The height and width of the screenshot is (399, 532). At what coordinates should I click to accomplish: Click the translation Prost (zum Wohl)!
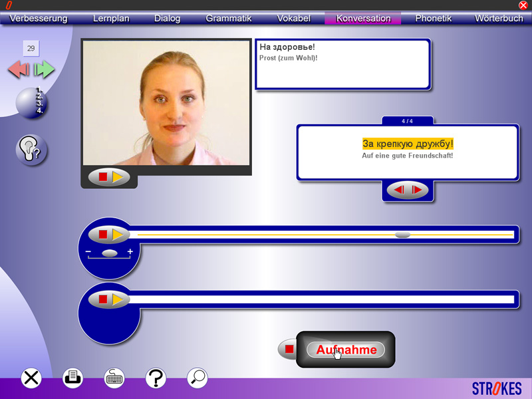[289, 58]
